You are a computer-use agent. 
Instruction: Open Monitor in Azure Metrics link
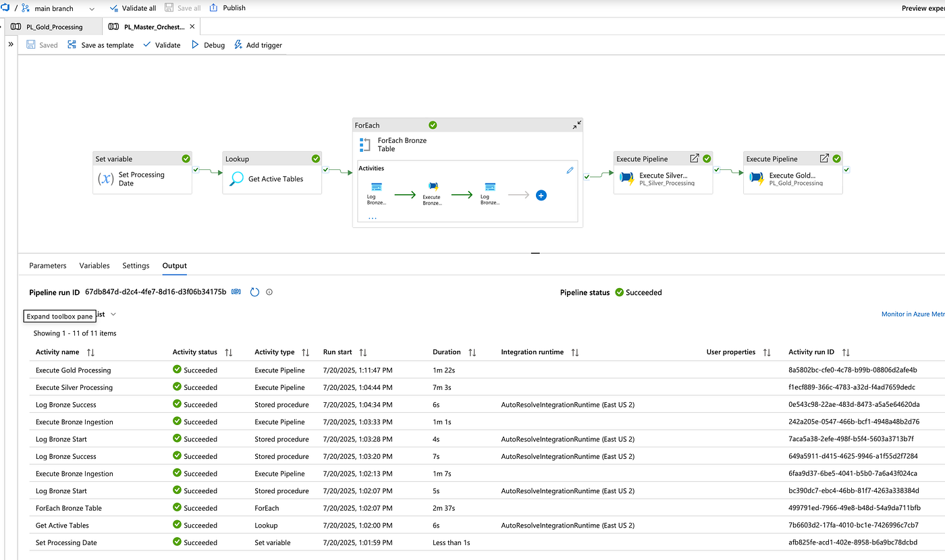pyautogui.click(x=913, y=314)
